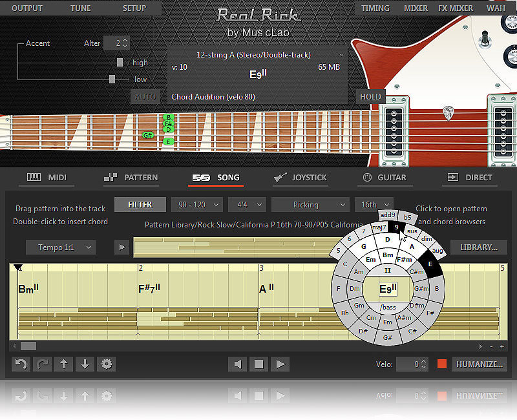Stop playback with the square button
Viewport: 517px width, 420px height.
(258, 364)
